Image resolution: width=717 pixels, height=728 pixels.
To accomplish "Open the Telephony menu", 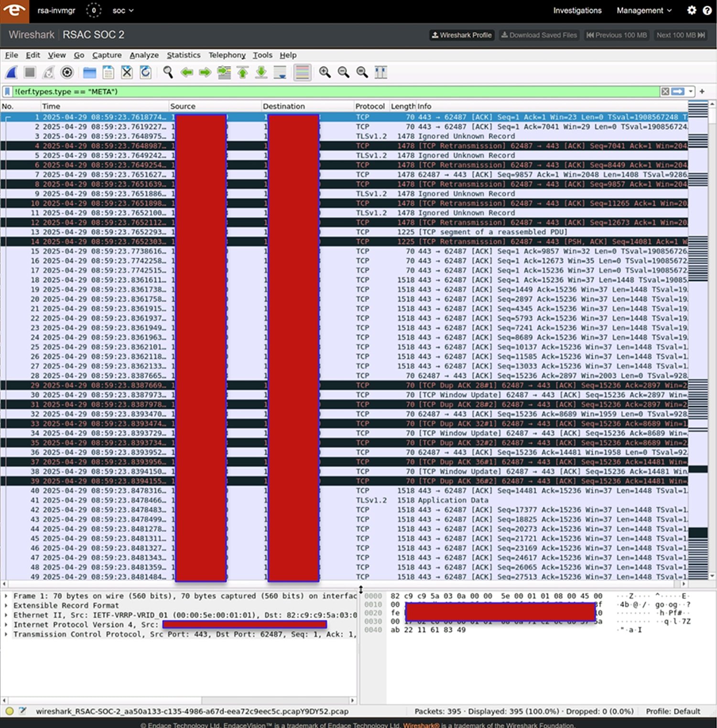I will click(x=227, y=55).
